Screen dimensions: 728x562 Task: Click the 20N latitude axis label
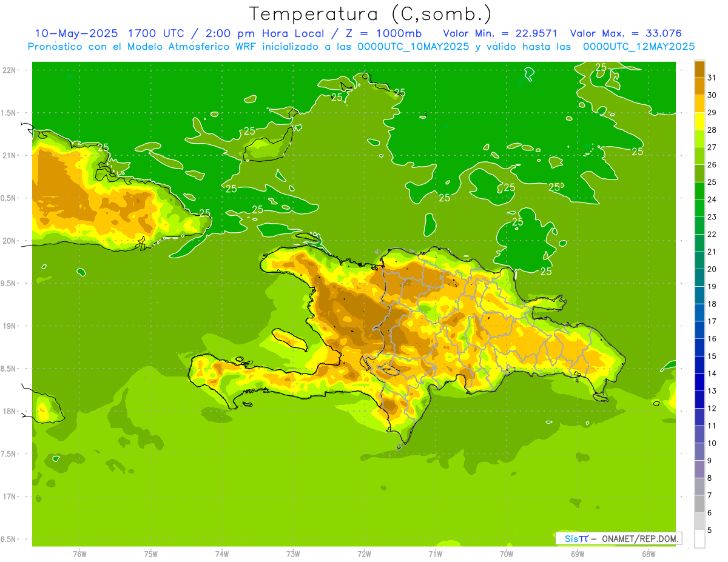click(x=10, y=241)
